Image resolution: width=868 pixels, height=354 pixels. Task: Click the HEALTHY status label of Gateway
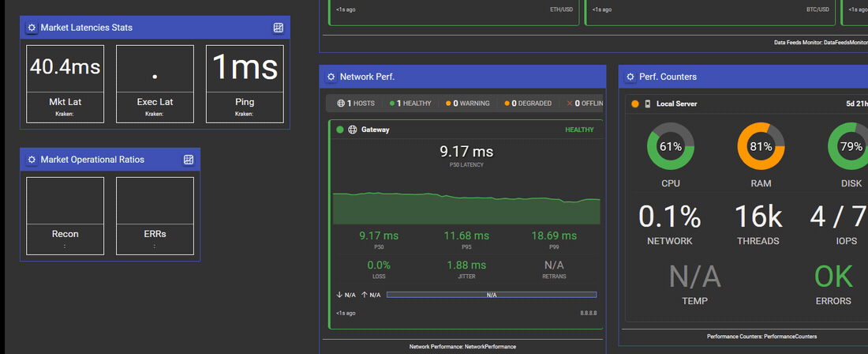coord(579,130)
